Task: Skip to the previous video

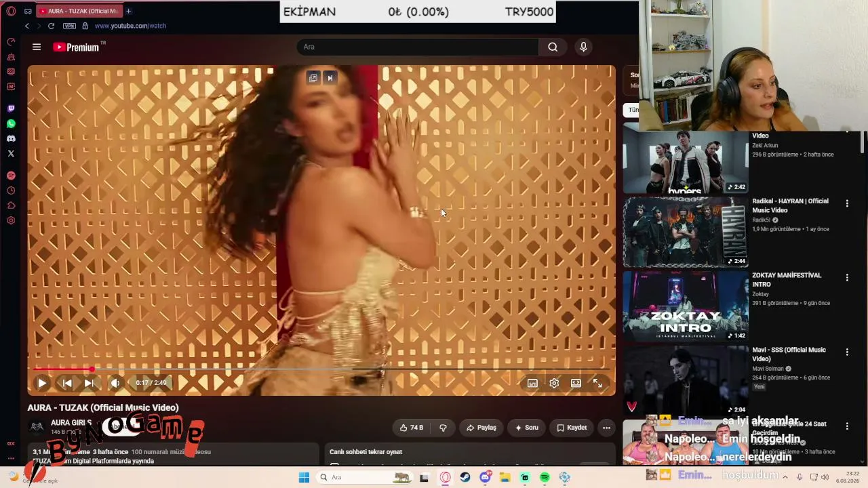Action: [67, 383]
